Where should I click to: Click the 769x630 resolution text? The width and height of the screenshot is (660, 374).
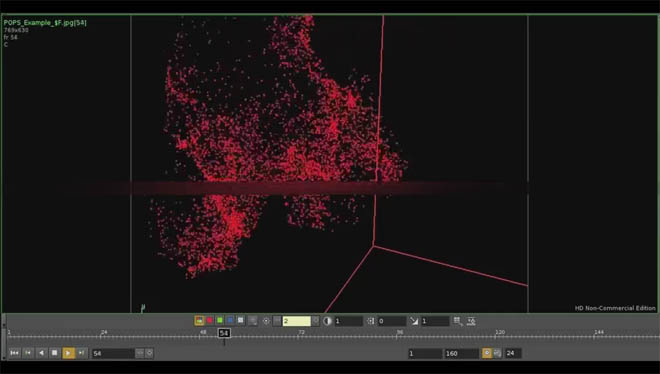pyautogui.click(x=16, y=30)
